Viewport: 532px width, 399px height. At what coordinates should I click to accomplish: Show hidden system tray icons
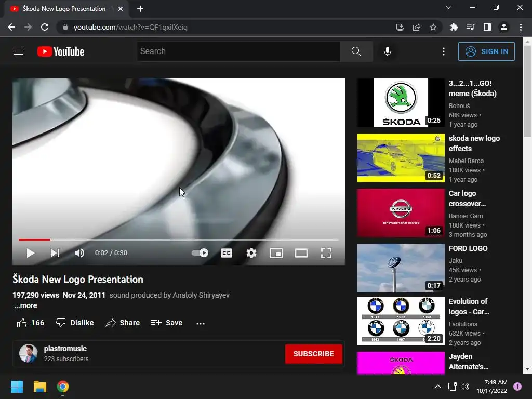click(x=438, y=387)
